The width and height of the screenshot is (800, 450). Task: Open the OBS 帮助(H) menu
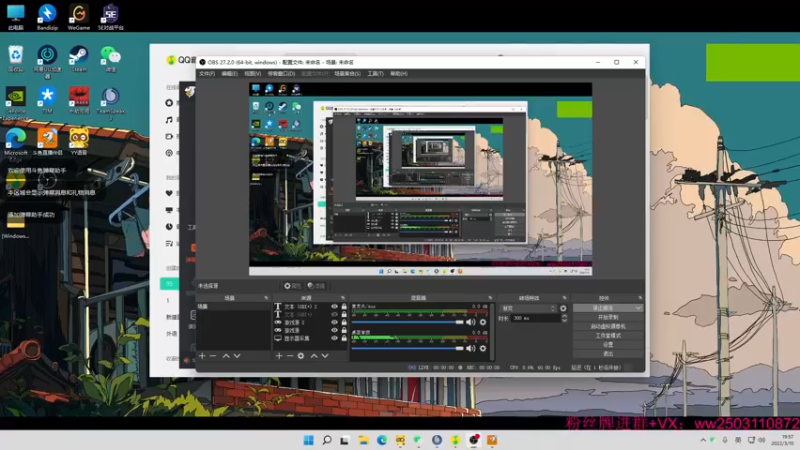click(x=399, y=74)
